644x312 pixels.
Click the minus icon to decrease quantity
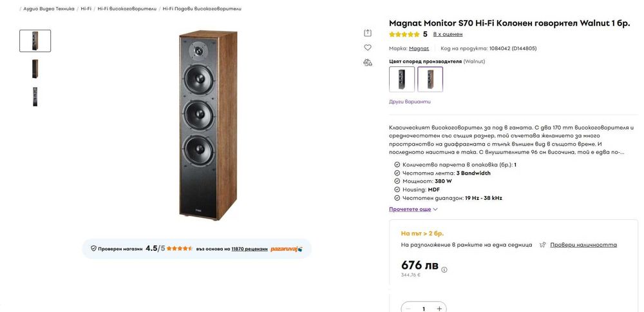tap(408, 309)
